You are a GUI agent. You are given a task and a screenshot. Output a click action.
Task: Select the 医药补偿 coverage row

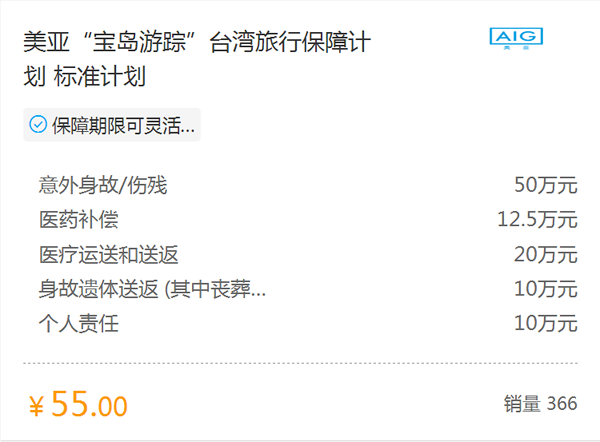pyautogui.click(x=308, y=220)
